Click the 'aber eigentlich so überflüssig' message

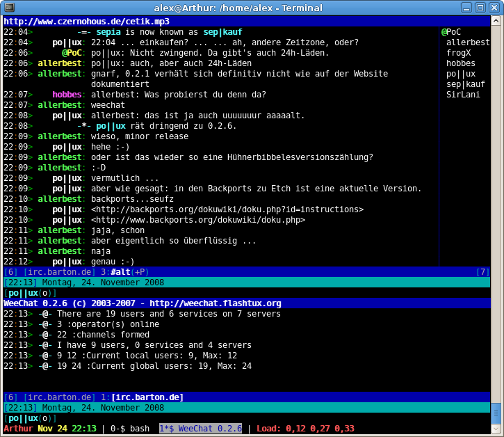pyautogui.click(x=174, y=241)
